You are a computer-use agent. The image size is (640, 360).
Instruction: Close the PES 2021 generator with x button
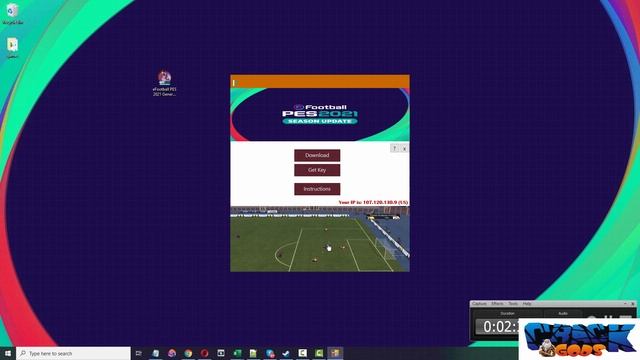click(x=404, y=148)
